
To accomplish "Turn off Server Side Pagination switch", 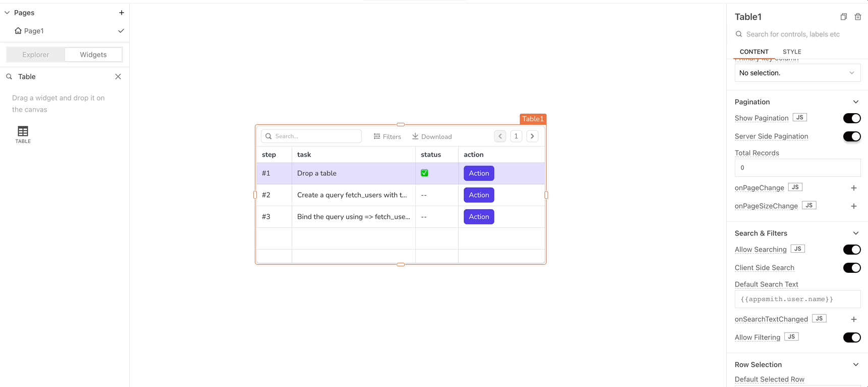I will pyautogui.click(x=852, y=136).
